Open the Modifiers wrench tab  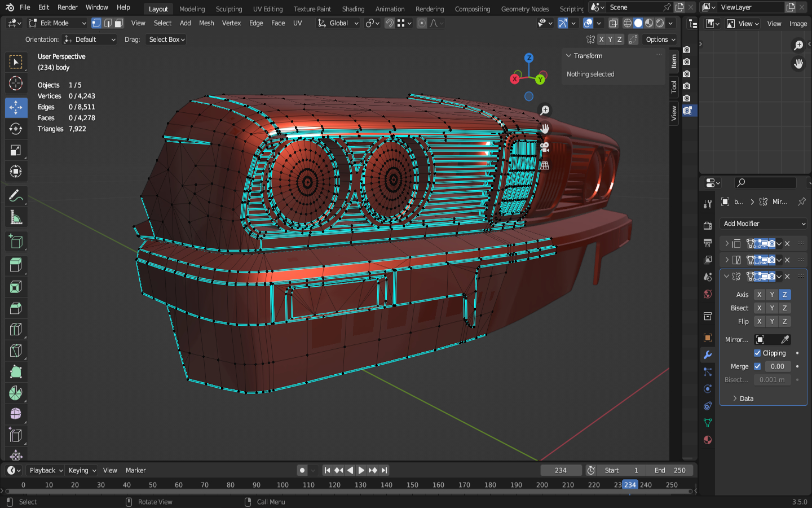tap(708, 355)
